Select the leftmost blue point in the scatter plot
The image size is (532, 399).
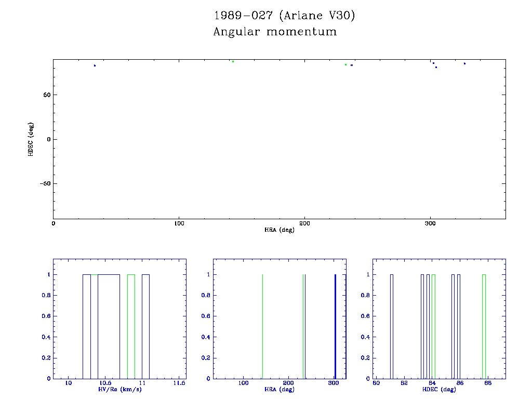[95, 65]
